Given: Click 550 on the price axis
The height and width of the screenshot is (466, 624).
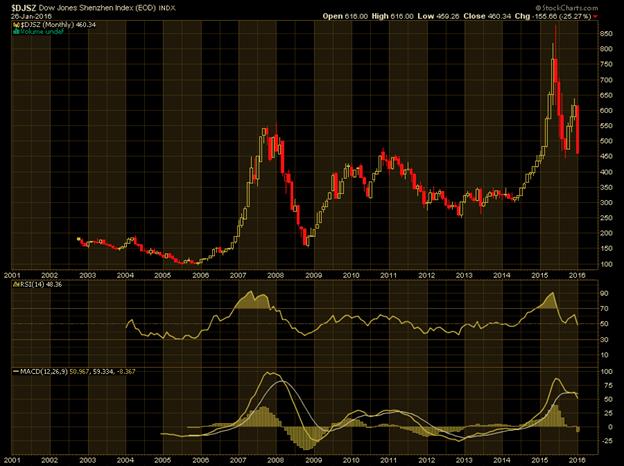Looking at the screenshot, I should tap(607, 126).
